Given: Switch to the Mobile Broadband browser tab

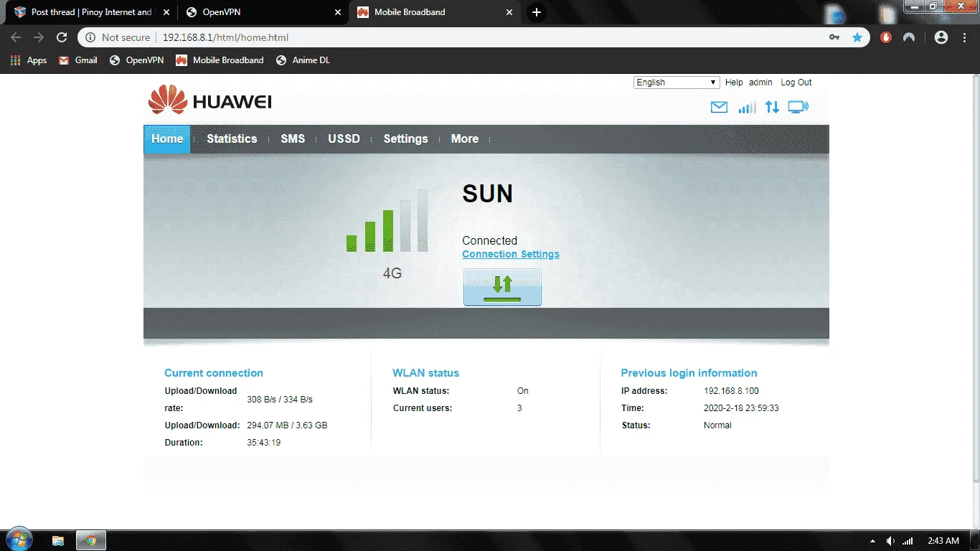Looking at the screenshot, I should (435, 12).
